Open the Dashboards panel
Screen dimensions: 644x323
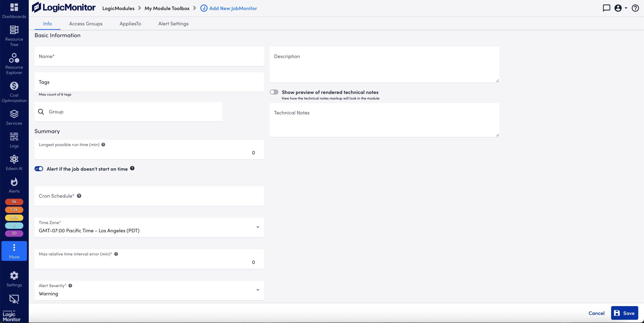(14, 10)
